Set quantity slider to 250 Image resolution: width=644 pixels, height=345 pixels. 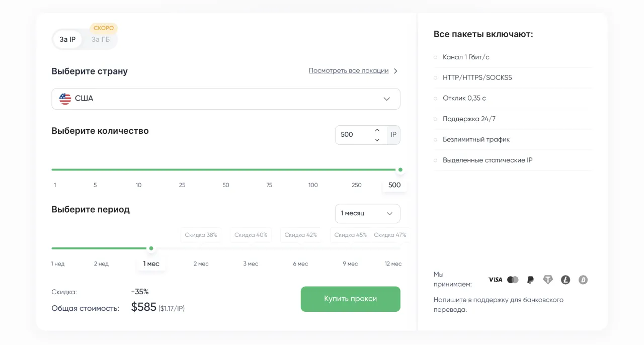[x=357, y=185]
